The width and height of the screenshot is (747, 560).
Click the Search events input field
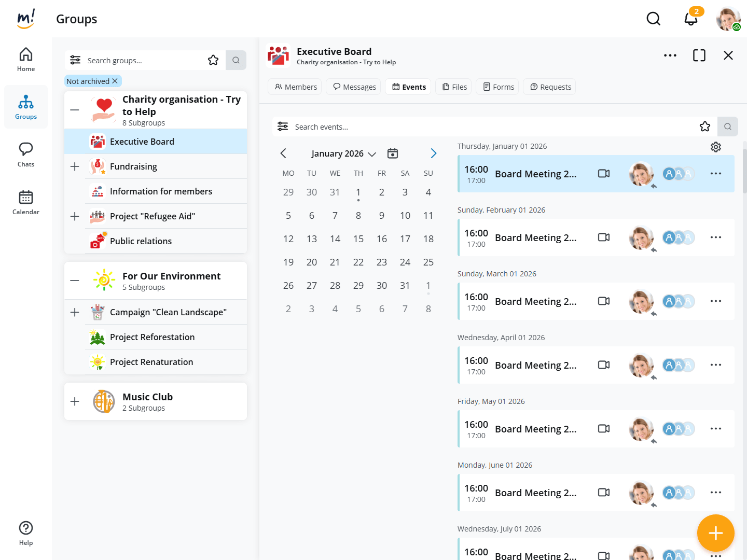click(x=488, y=127)
